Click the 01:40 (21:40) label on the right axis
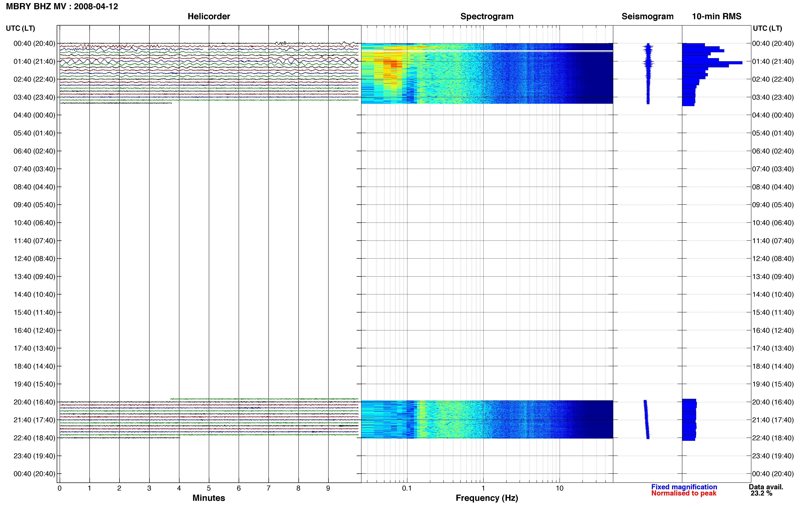The image size is (812, 508). click(x=773, y=62)
